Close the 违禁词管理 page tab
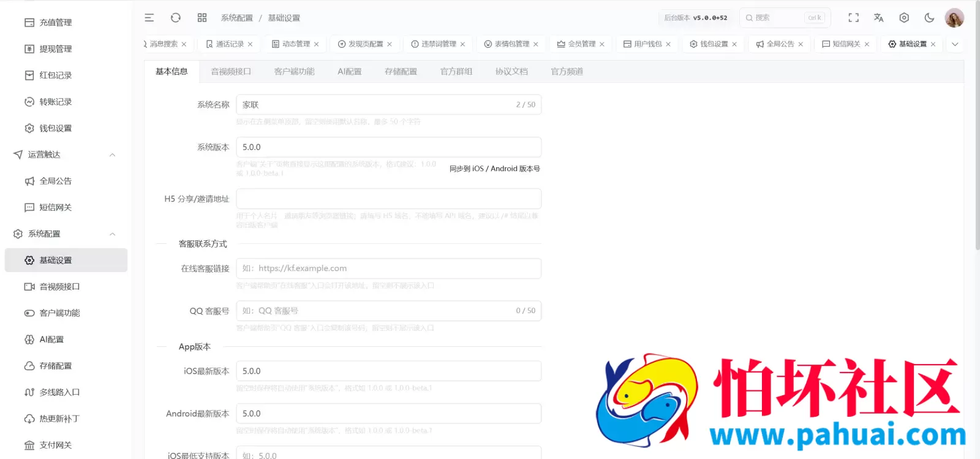980x459 pixels. tap(462, 44)
